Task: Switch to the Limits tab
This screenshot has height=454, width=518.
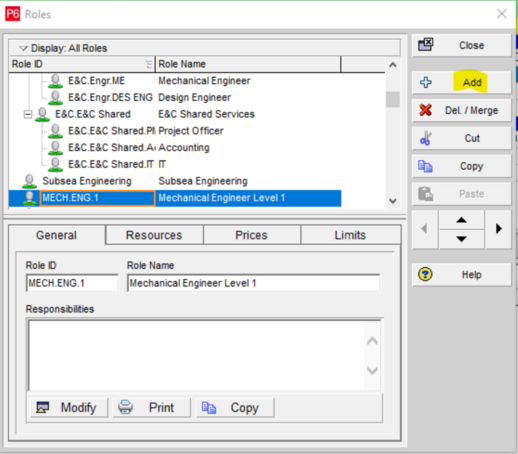Action: (x=350, y=235)
